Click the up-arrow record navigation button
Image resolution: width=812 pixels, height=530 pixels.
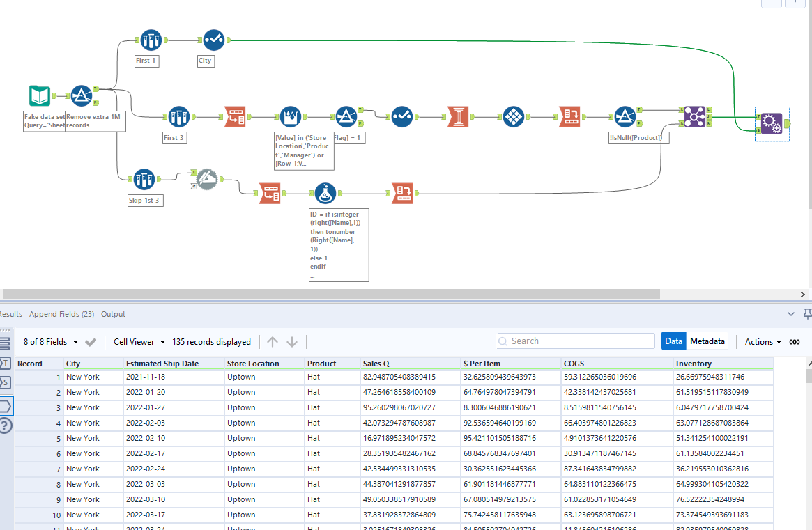point(273,341)
